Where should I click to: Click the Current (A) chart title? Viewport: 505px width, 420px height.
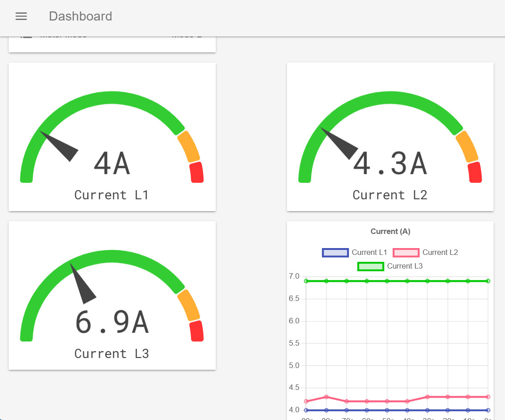pyautogui.click(x=390, y=232)
